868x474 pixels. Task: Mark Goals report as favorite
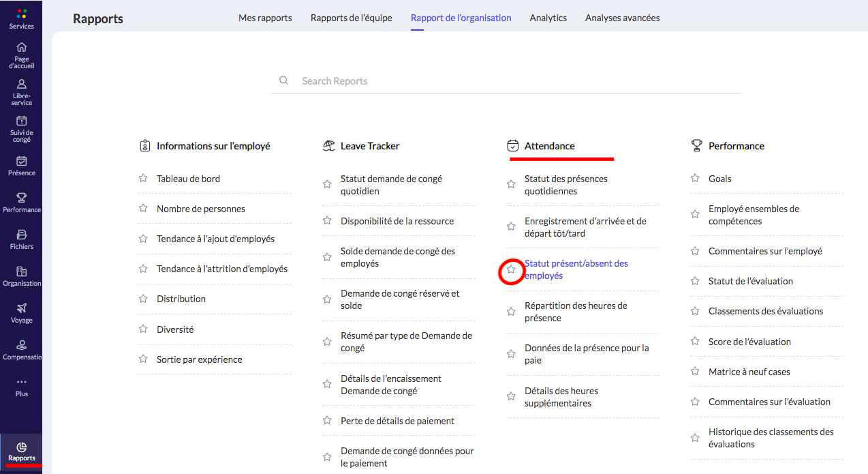coord(695,178)
